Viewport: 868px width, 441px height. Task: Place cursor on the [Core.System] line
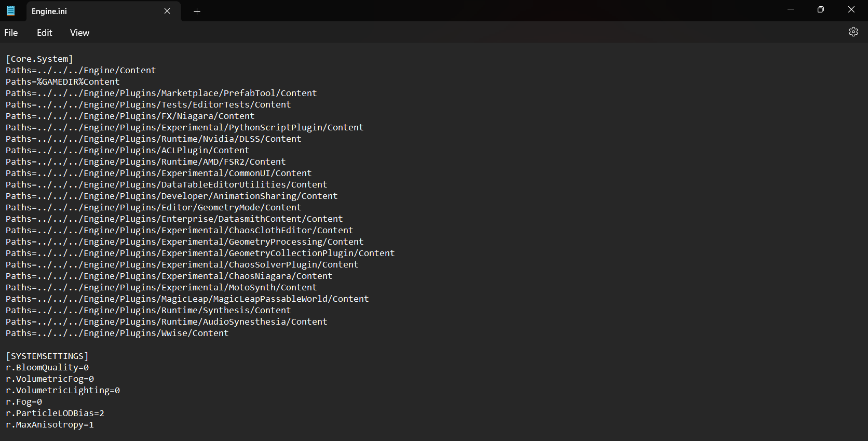click(x=39, y=59)
